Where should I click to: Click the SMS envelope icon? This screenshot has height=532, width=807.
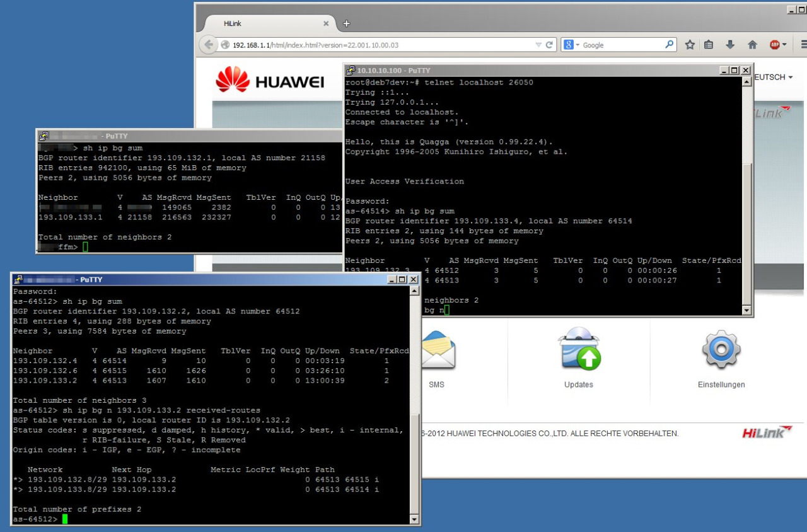pos(437,351)
